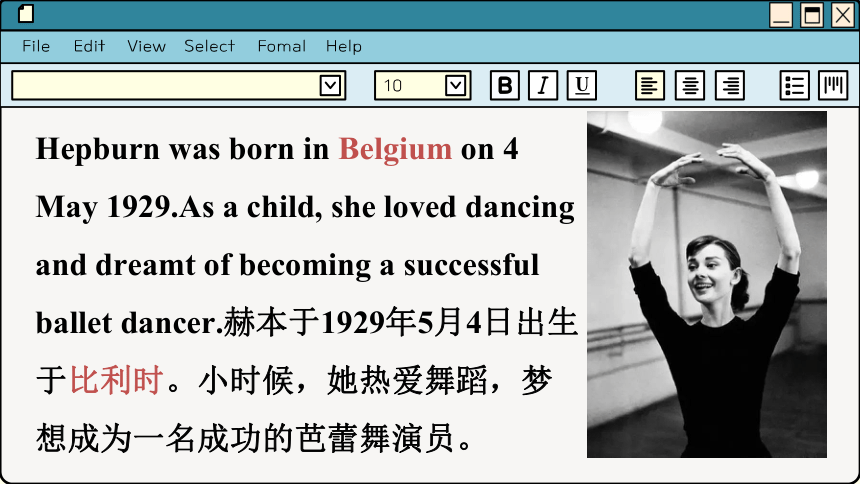Open the Fomal menu
The height and width of the screenshot is (484, 860).
(282, 46)
